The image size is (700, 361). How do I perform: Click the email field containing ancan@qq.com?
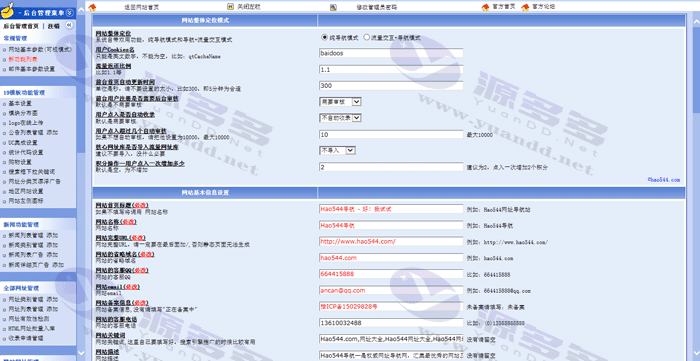(391, 290)
